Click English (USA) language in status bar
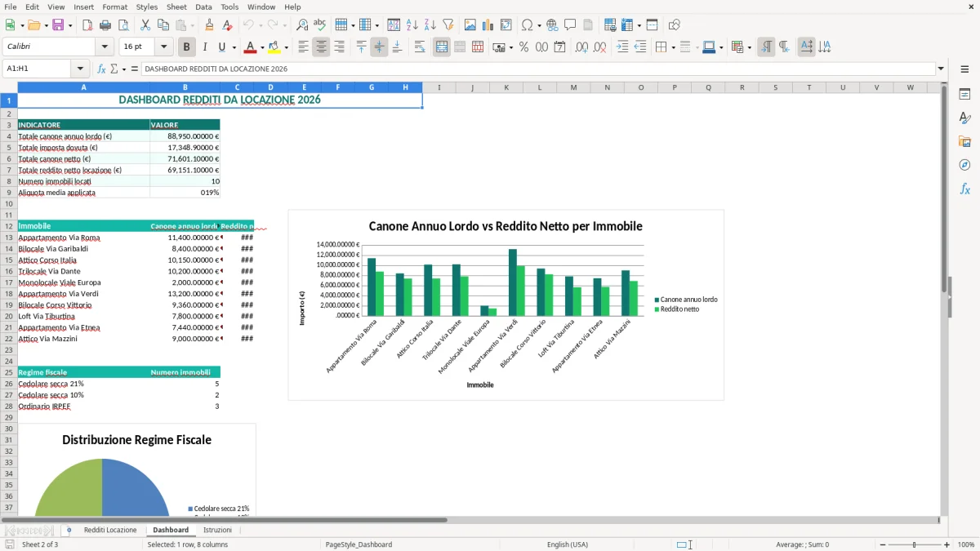The width and height of the screenshot is (980, 551). coord(568,544)
